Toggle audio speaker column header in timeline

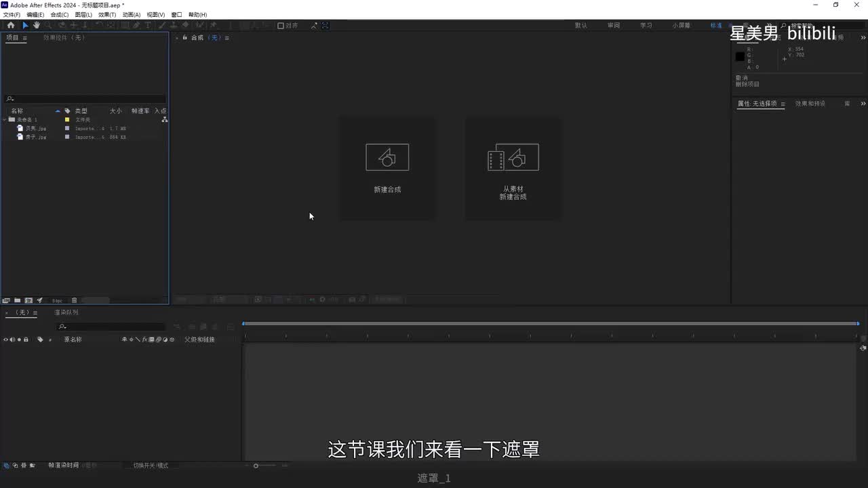(12, 340)
